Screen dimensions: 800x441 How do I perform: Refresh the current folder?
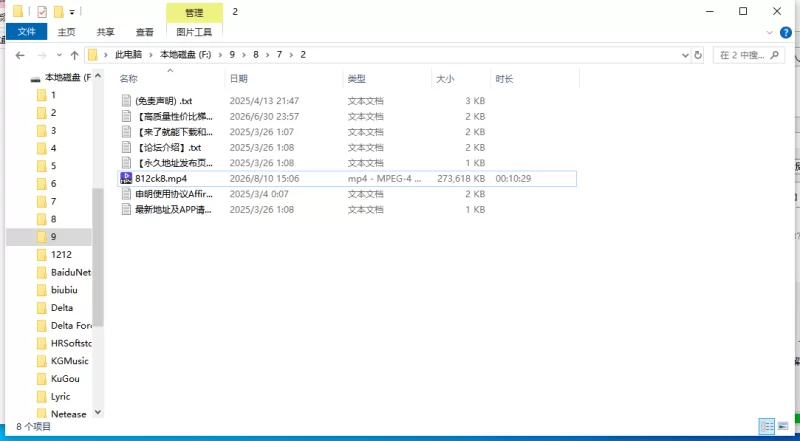698,55
